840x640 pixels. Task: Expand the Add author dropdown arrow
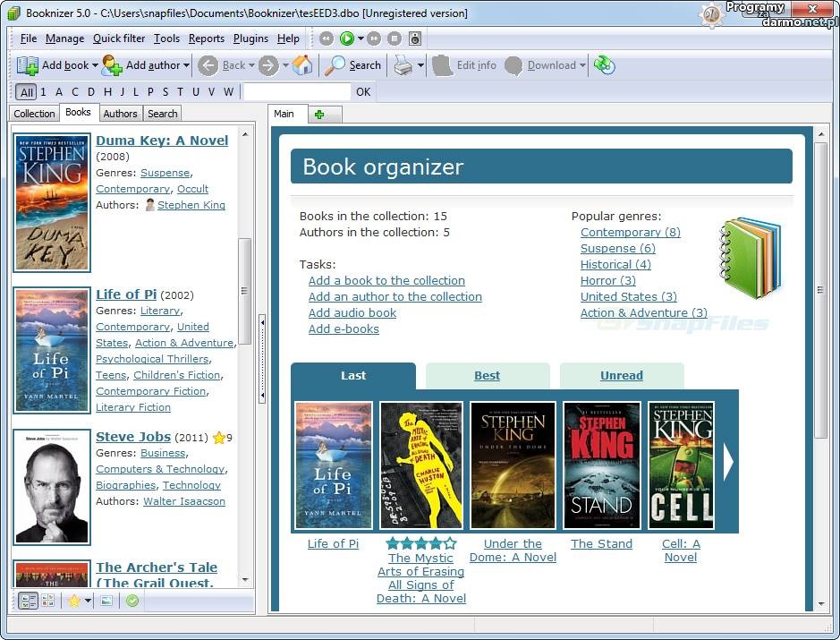coord(187,65)
